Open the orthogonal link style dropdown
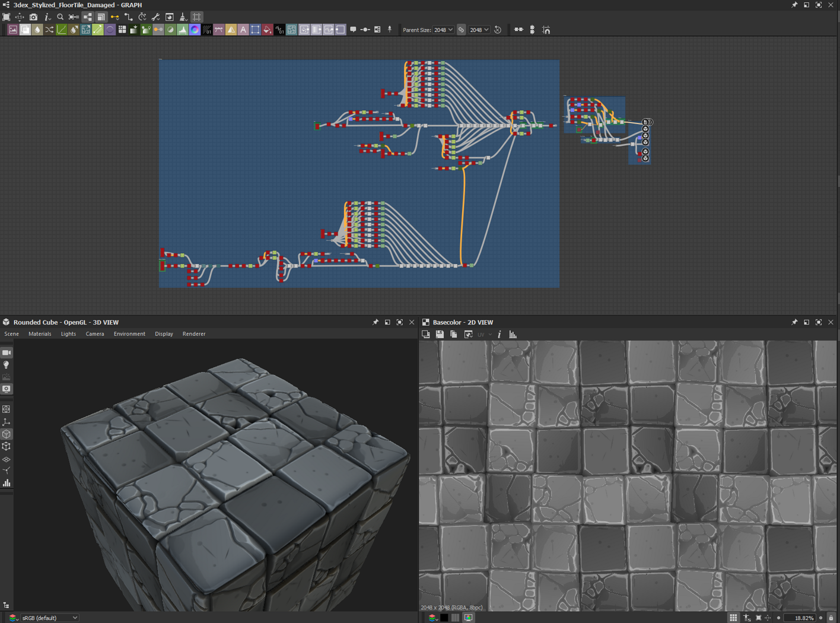This screenshot has width=840, height=623. (129, 17)
